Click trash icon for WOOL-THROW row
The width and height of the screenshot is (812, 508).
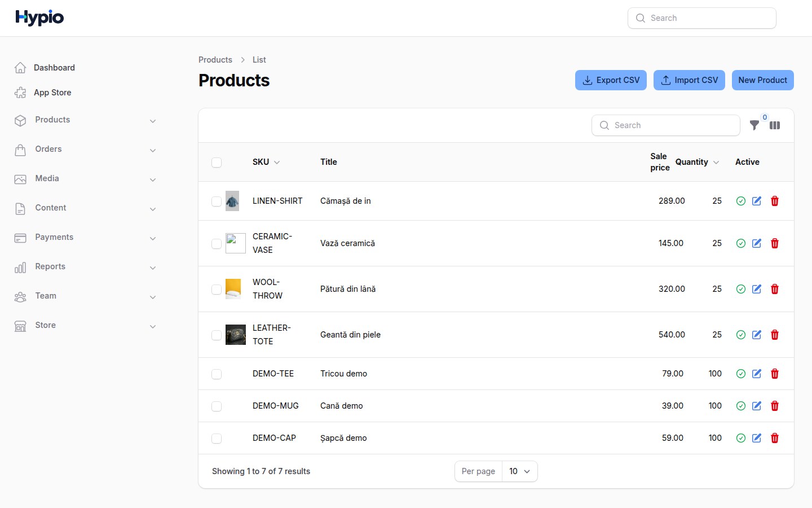point(775,289)
